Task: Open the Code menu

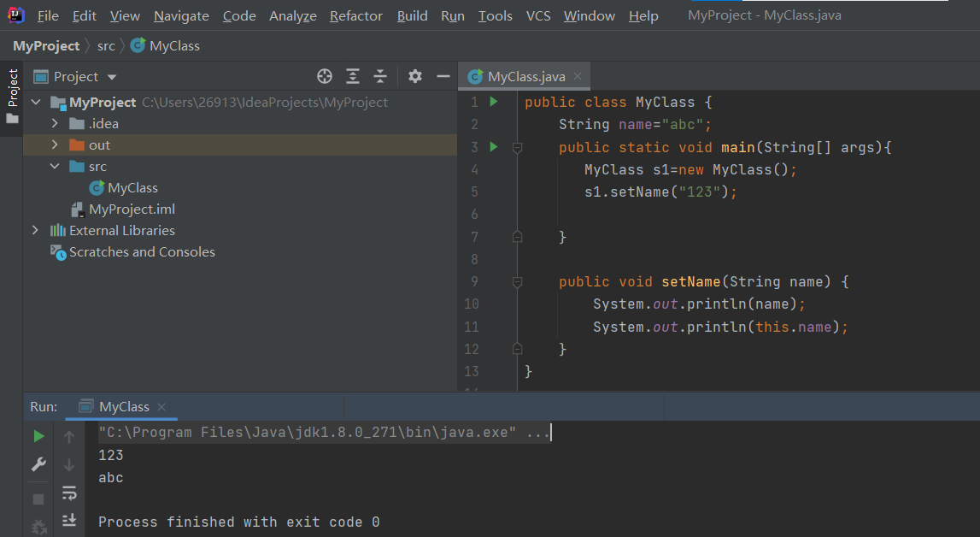Action: 239,16
